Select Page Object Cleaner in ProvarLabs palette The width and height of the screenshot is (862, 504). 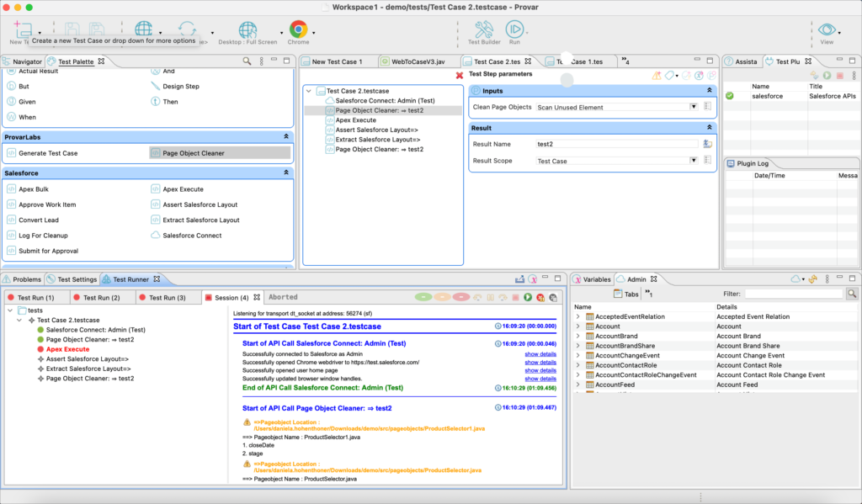tap(193, 153)
